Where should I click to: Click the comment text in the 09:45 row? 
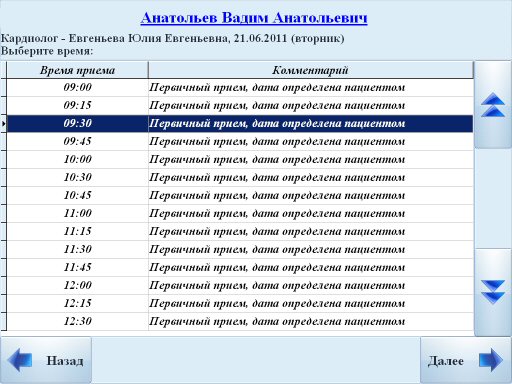[277, 142]
